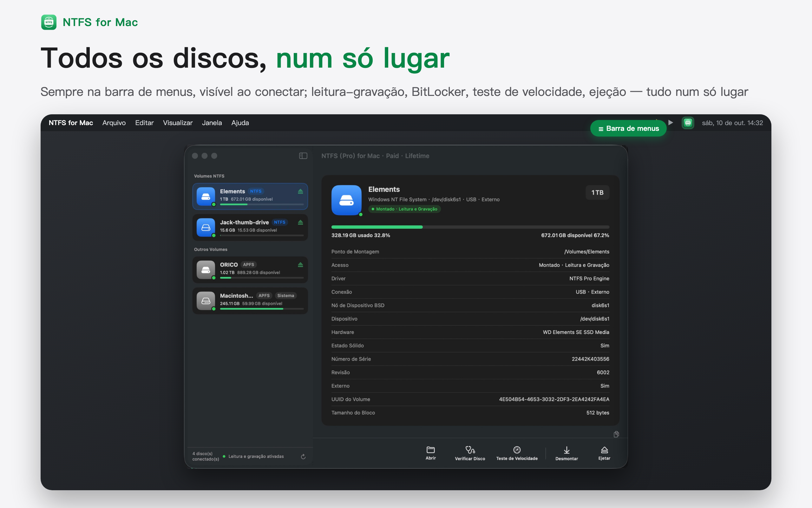Copy disk details with clipboard icon
Image resolution: width=812 pixels, height=508 pixels.
point(616,434)
